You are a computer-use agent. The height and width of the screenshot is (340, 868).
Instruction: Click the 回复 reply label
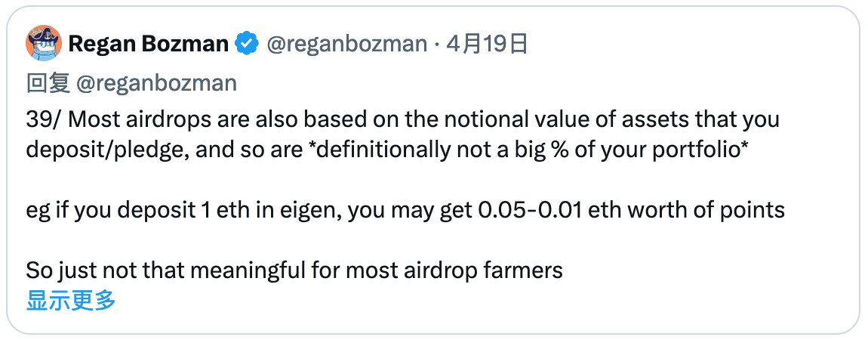pos(48,83)
